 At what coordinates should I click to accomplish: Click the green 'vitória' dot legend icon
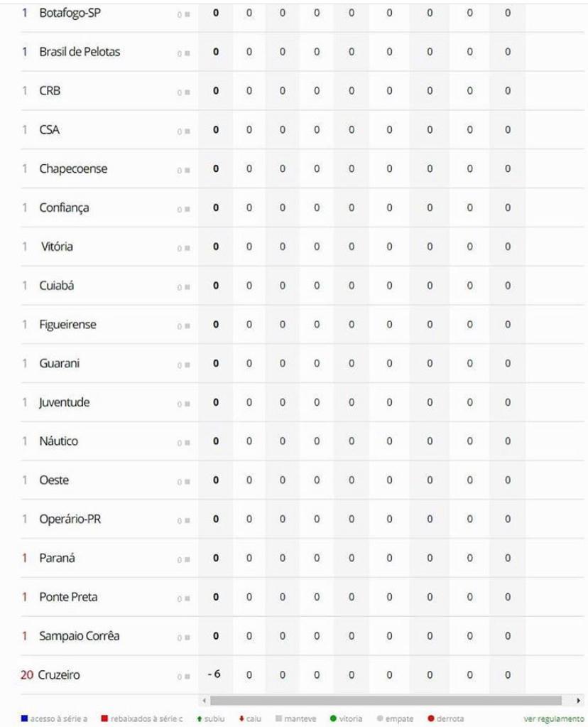click(x=332, y=718)
